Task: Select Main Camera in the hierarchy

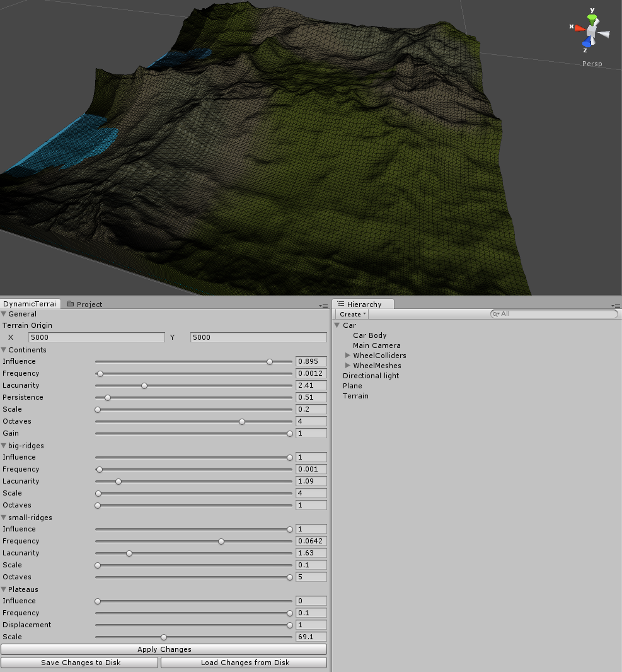Action: click(x=376, y=345)
